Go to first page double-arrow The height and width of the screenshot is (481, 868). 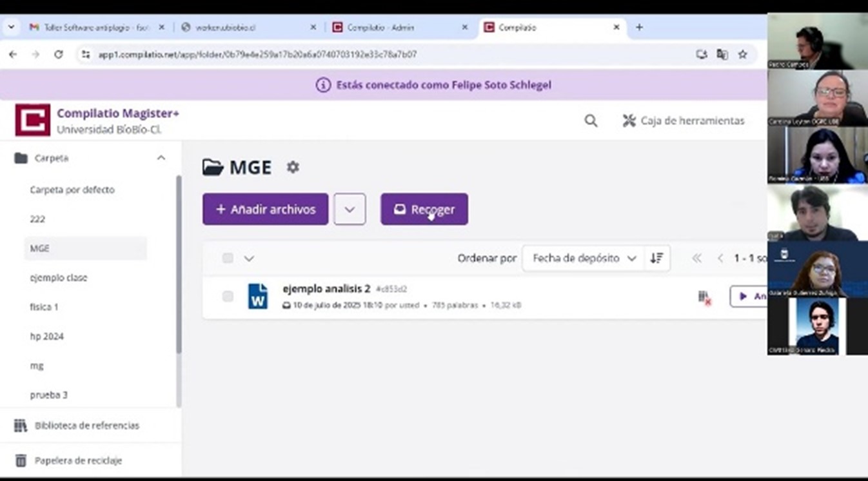[x=696, y=258]
